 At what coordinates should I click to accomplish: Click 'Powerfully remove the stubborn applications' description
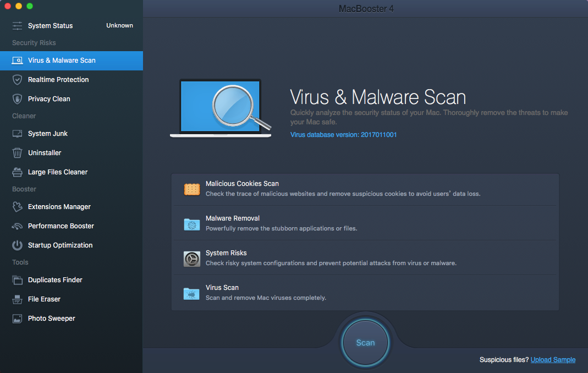(281, 228)
